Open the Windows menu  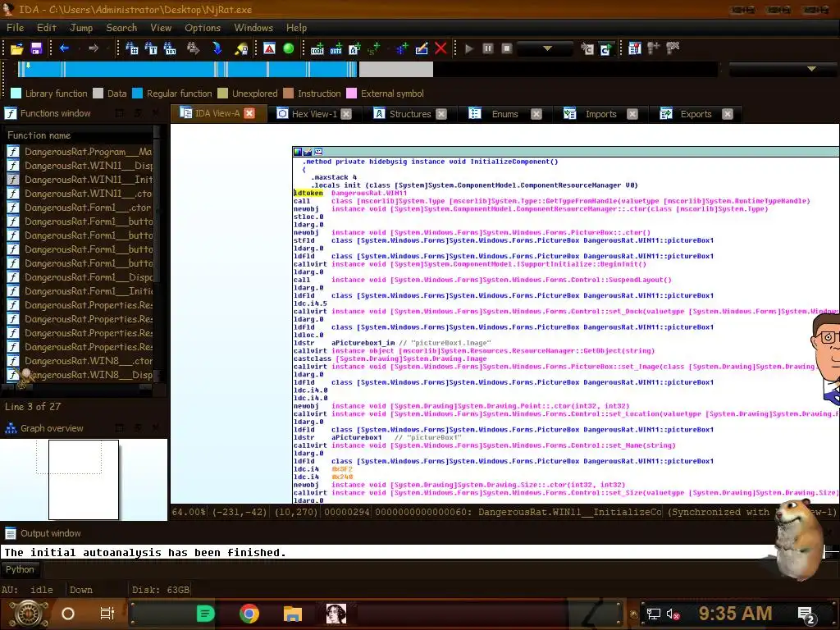tap(253, 28)
